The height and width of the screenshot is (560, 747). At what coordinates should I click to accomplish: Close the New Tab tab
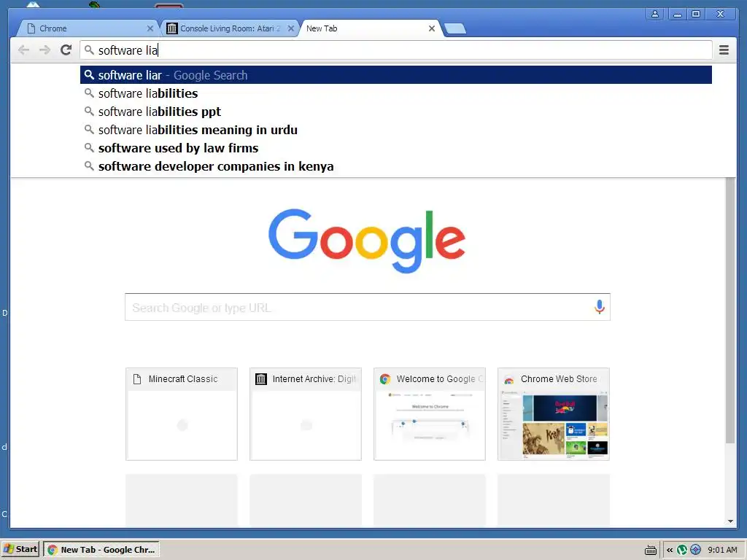point(432,28)
